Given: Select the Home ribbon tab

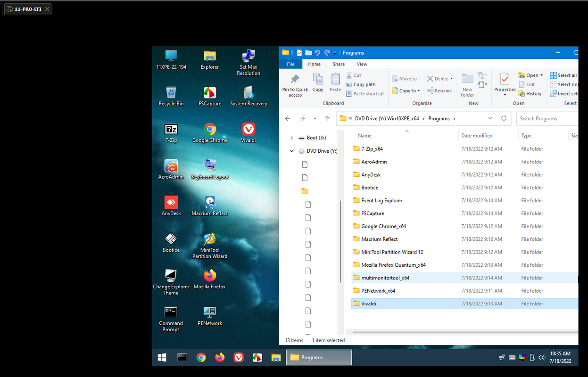Looking at the screenshot, I should (x=315, y=64).
